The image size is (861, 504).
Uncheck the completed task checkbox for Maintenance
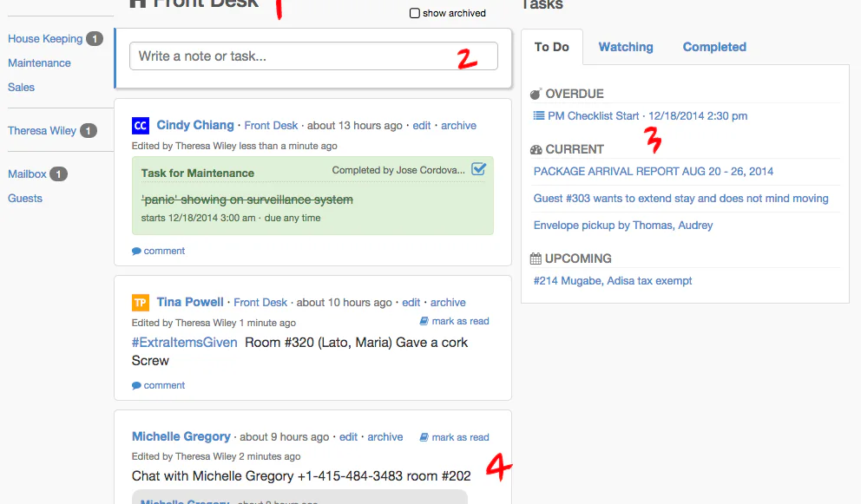tap(479, 169)
